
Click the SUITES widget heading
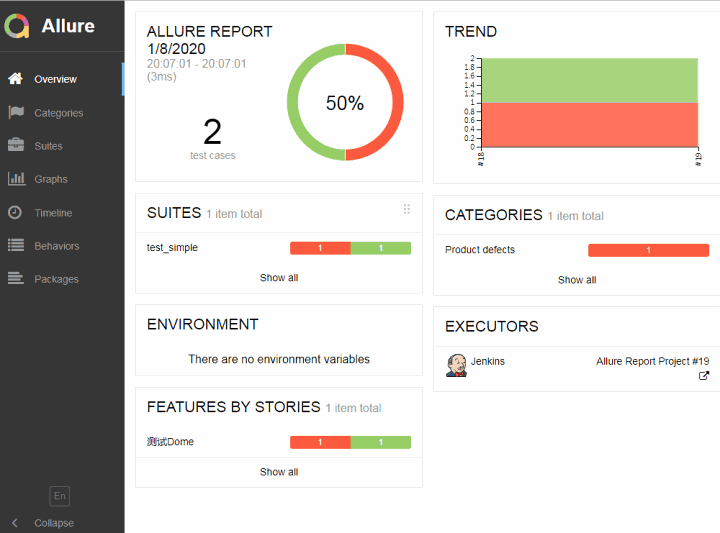(174, 213)
